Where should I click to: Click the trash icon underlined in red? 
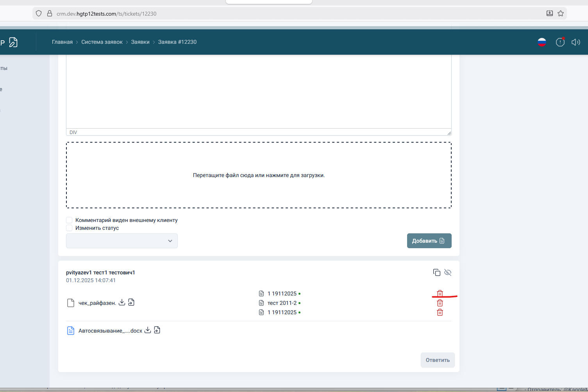(440, 293)
